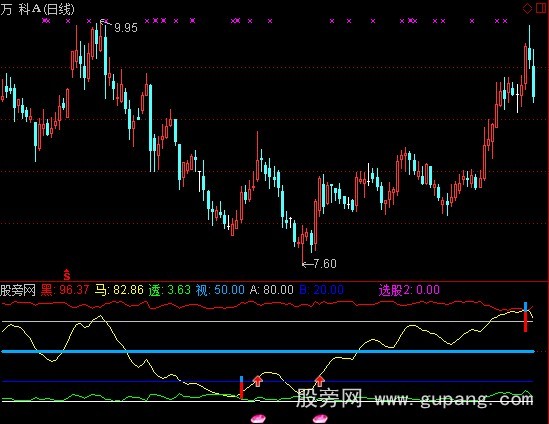Click the first pink gem marker
The width and height of the screenshot is (549, 424).
coord(258,418)
